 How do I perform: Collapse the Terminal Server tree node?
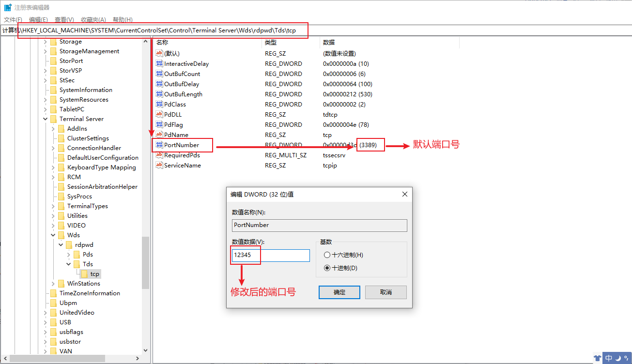[x=46, y=119]
